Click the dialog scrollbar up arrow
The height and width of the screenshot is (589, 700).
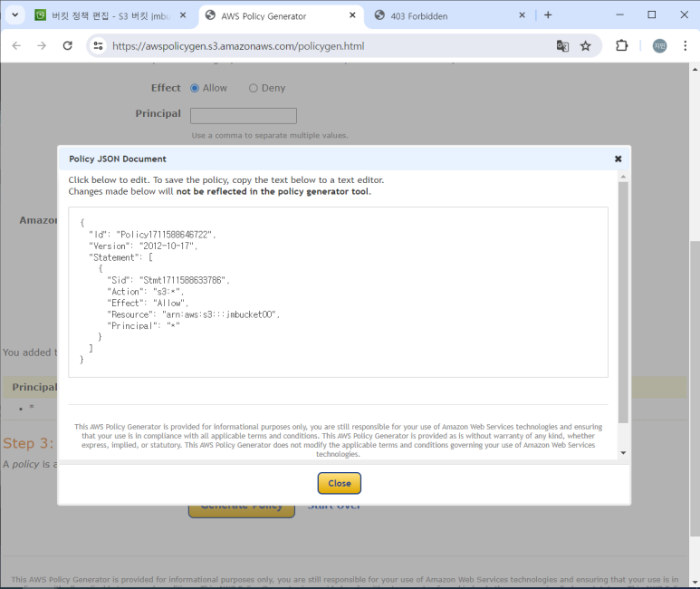pos(623,177)
